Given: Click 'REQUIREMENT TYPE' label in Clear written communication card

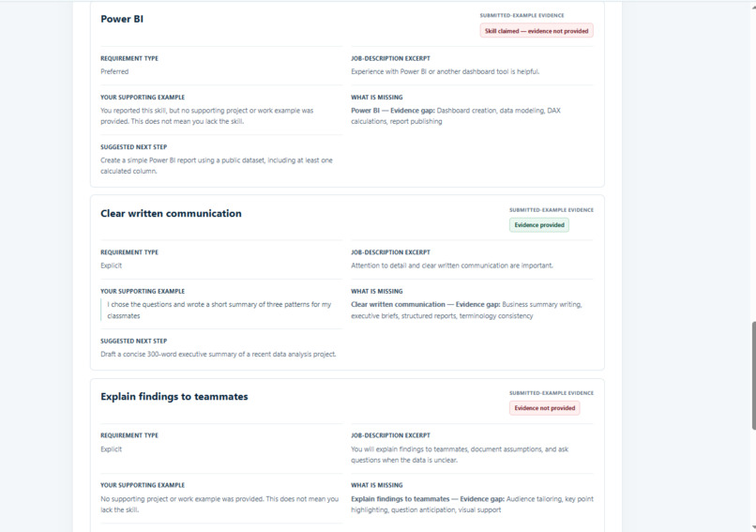Looking at the screenshot, I should point(129,252).
